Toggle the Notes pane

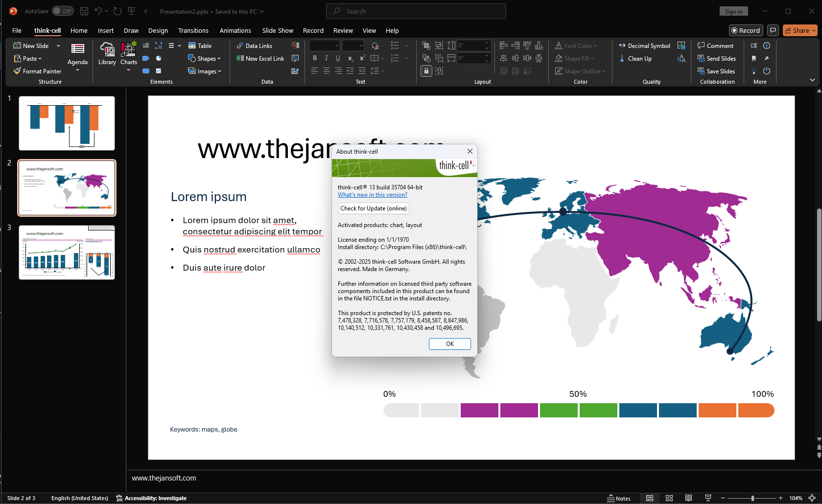[619, 498]
